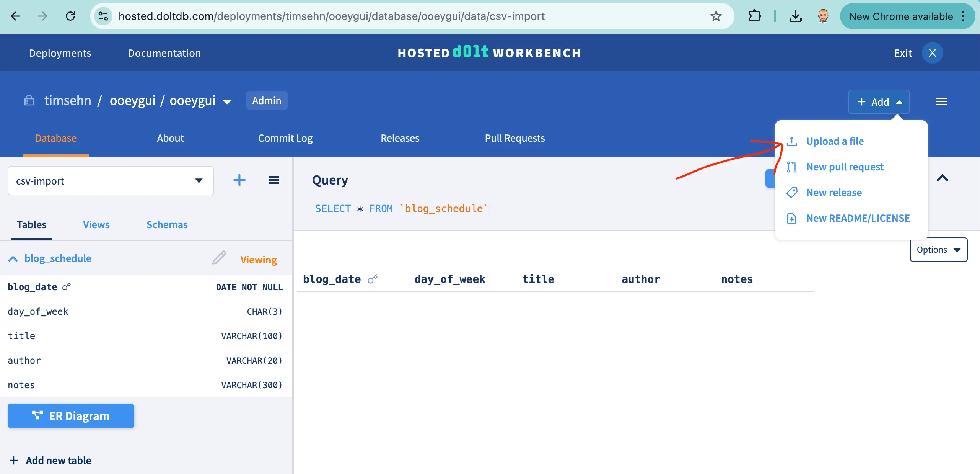Bookmark this page with the star icon
Image resolution: width=980 pixels, height=474 pixels.
[716, 16]
